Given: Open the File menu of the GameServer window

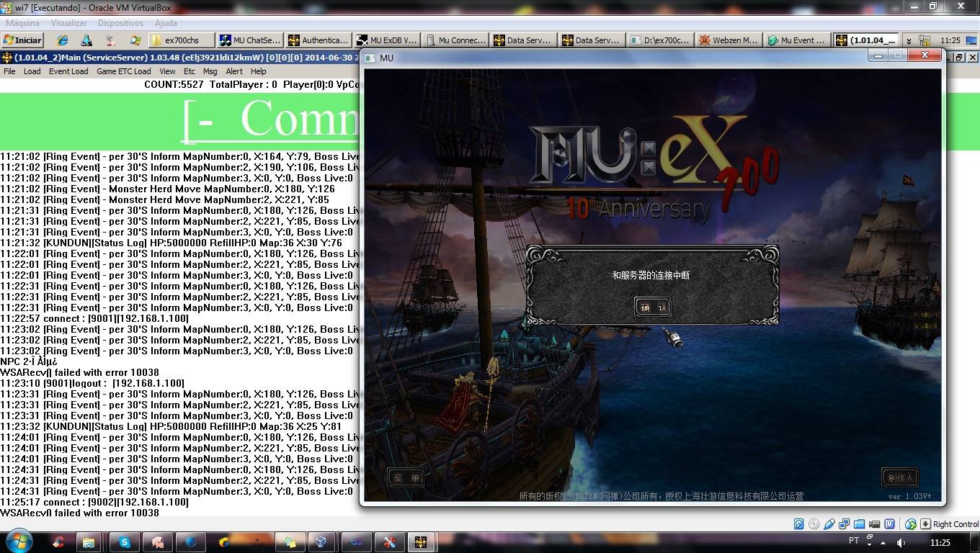Looking at the screenshot, I should click(9, 71).
